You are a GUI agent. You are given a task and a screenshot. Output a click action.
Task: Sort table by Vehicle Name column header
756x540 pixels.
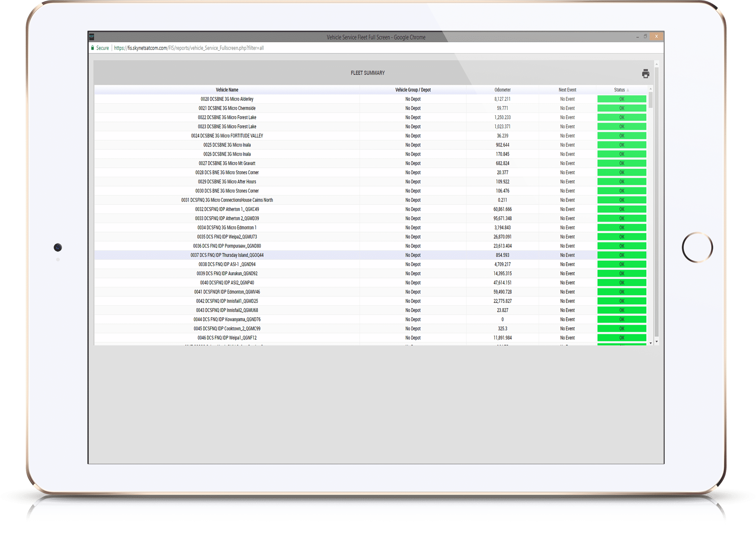[227, 90]
